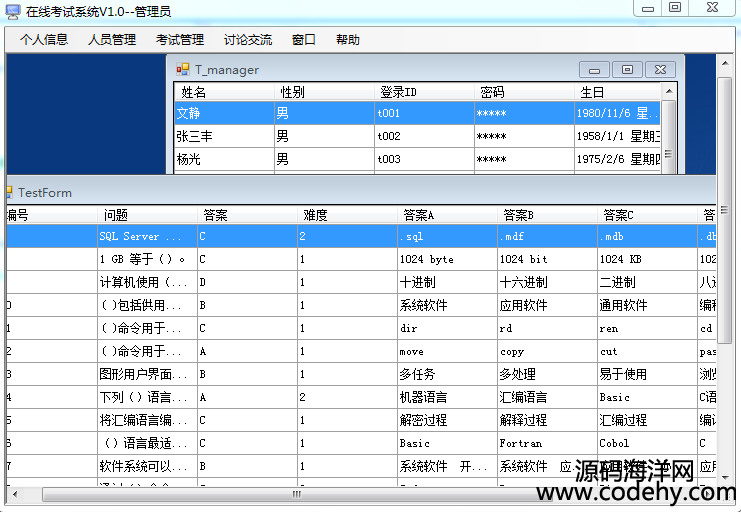
Task: Open the 窗口 menu
Action: [303, 40]
